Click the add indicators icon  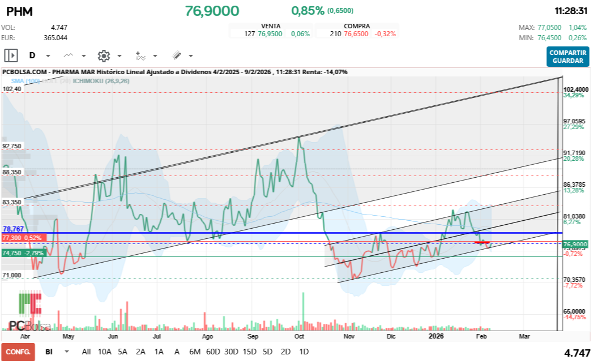(x=140, y=55)
